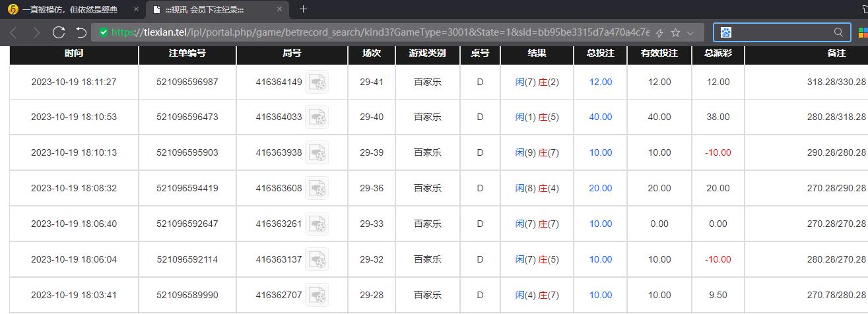Image resolution: width=868 pixels, height=314 pixels.
Task: Click timestamp 2023-10-19 18:03:41
Action: 74,295
